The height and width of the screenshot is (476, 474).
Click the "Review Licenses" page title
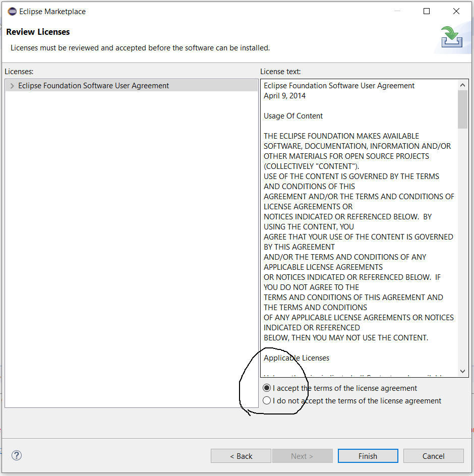38,32
